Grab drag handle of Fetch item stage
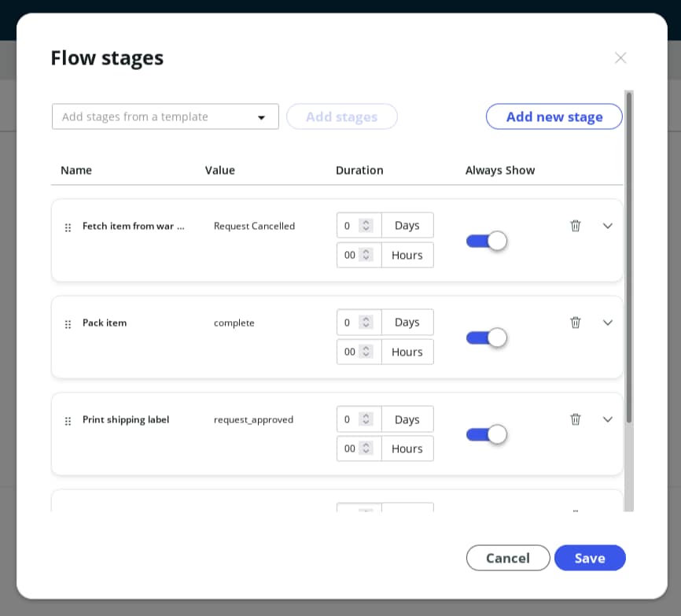 68,227
